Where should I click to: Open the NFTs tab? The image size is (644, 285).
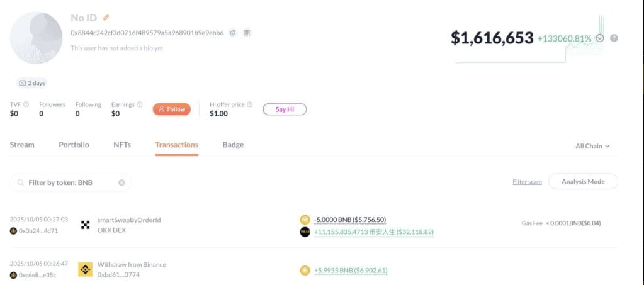point(122,145)
